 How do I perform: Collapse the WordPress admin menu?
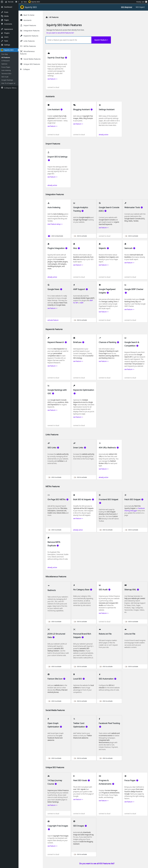9,88
